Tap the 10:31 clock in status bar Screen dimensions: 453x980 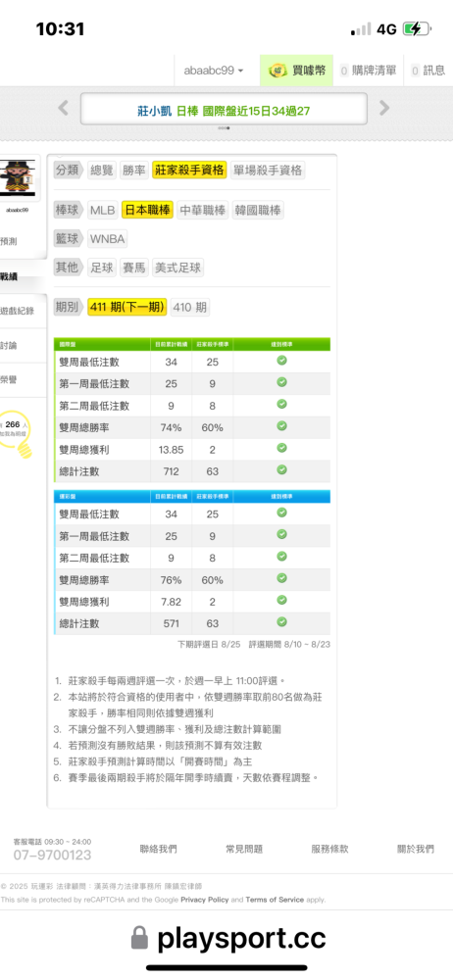(60, 28)
